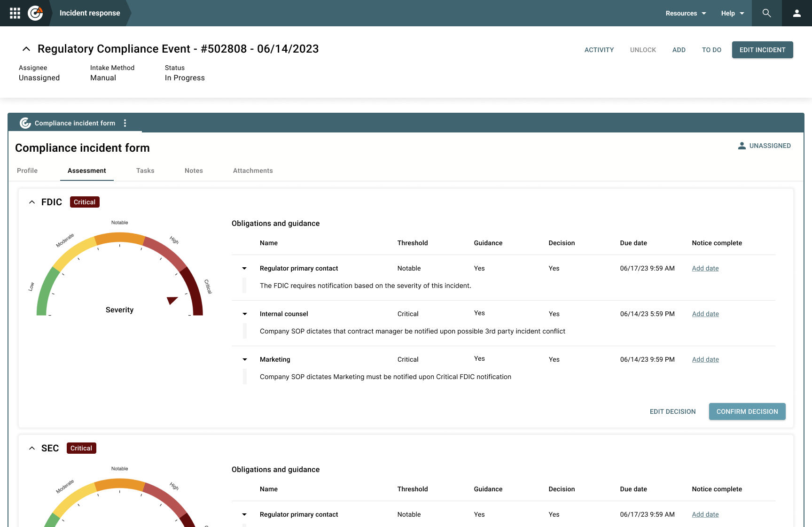Click the In Progress status value
The height and width of the screenshot is (527, 812).
tap(185, 78)
